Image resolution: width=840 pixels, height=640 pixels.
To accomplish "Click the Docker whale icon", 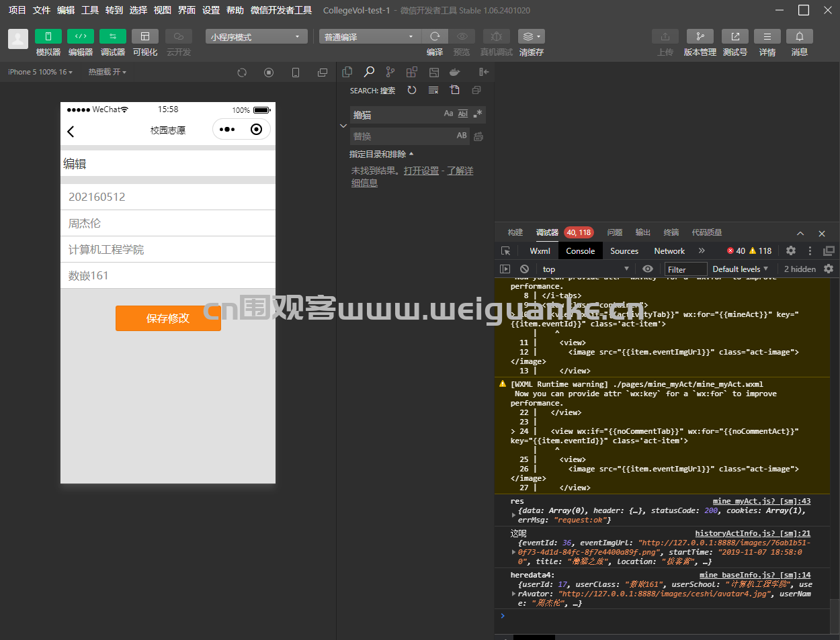I will point(455,72).
